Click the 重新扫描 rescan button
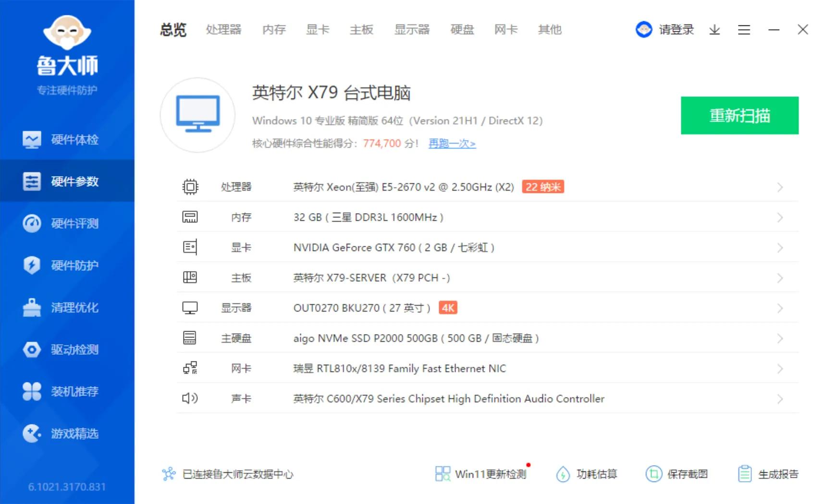This screenshot has height=504, width=824. pos(739,115)
